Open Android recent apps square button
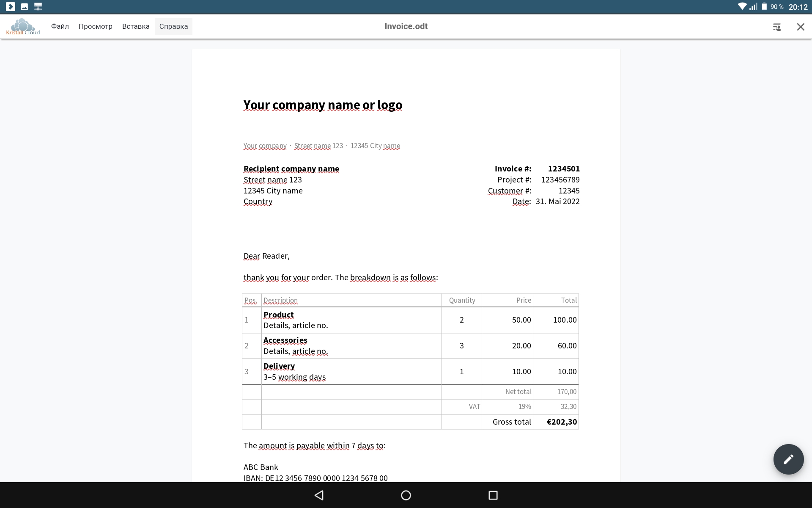The height and width of the screenshot is (508, 812). 493,495
